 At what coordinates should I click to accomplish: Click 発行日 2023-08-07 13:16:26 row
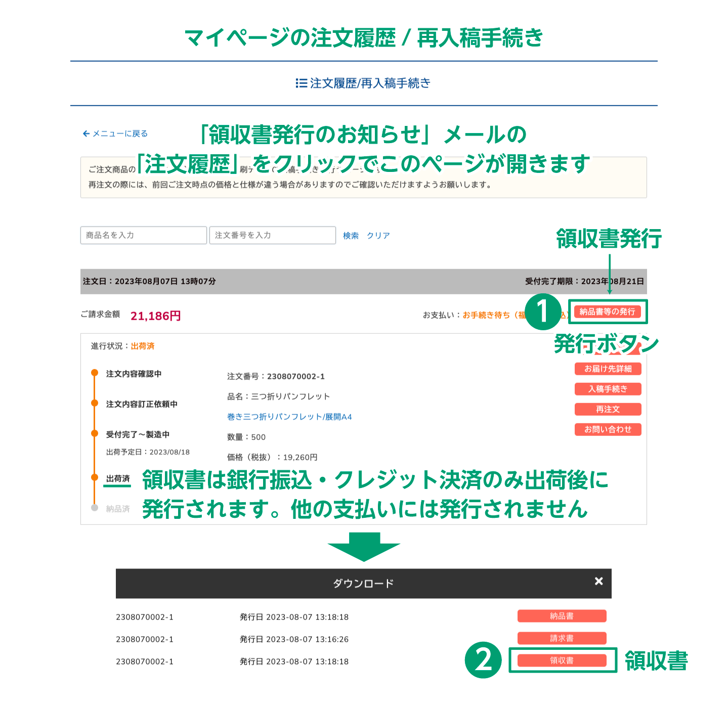point(294,639)
